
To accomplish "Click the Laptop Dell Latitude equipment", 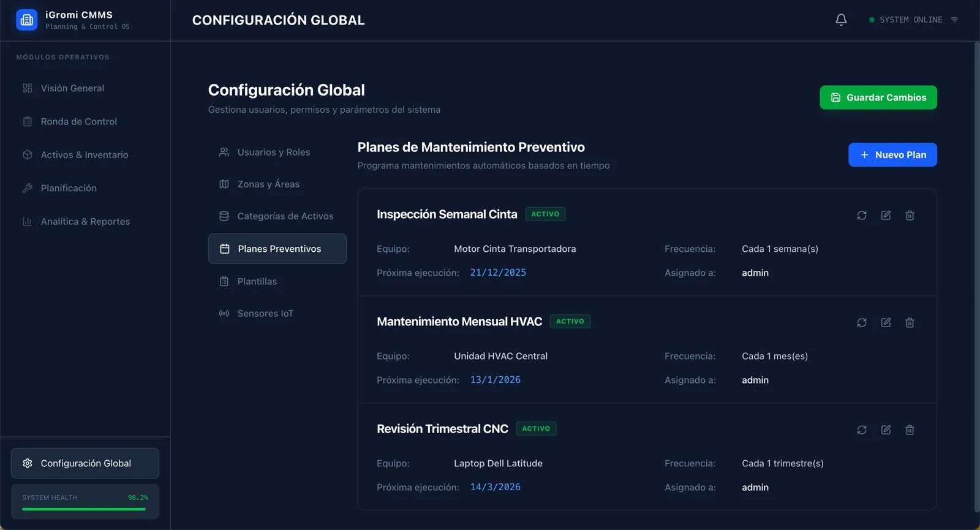I will 499,463.
